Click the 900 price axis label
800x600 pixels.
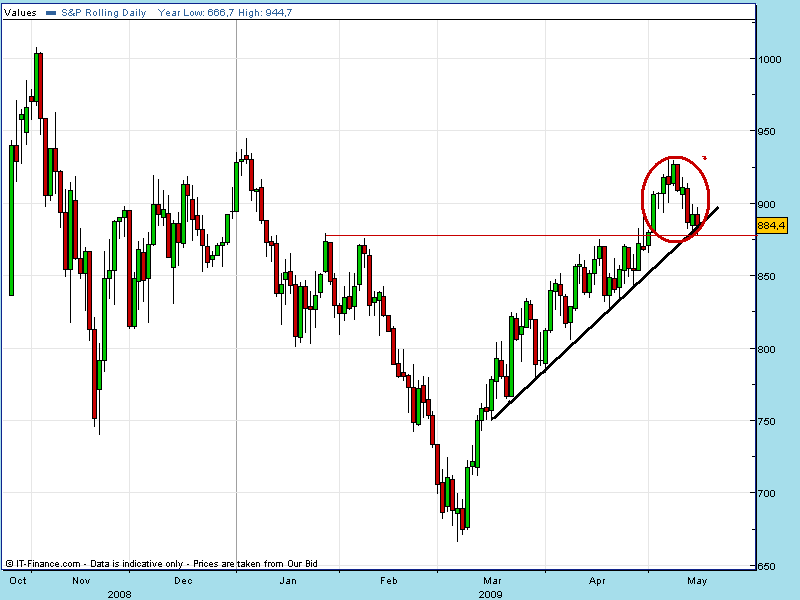[x=767, y=204]
